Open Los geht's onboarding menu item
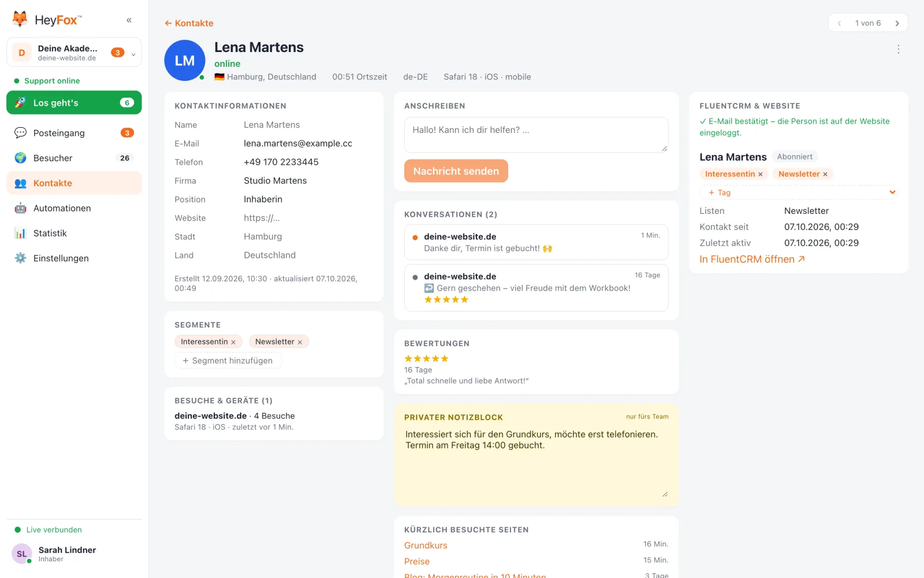The height and width of the screenshot is (578, 924). [74, 103]
